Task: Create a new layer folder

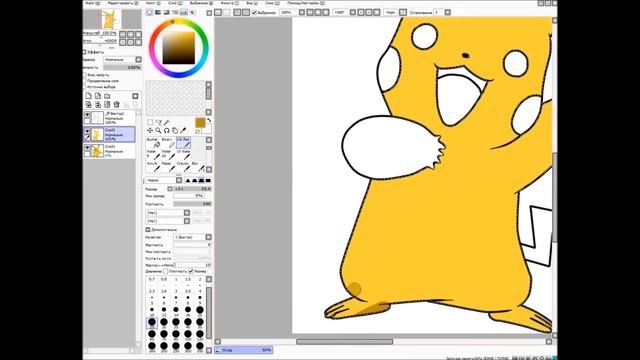Action: (107, 96)
